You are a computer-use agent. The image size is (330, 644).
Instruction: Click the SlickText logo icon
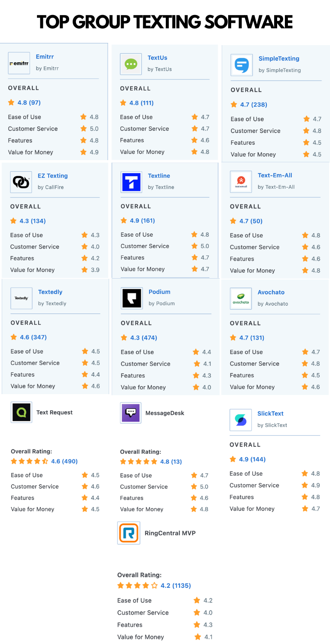(x=241, y=420)
